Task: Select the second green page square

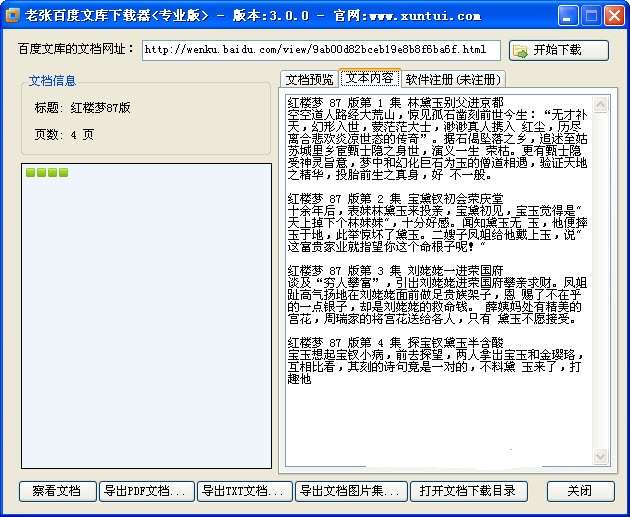Action: coord(41,172)
